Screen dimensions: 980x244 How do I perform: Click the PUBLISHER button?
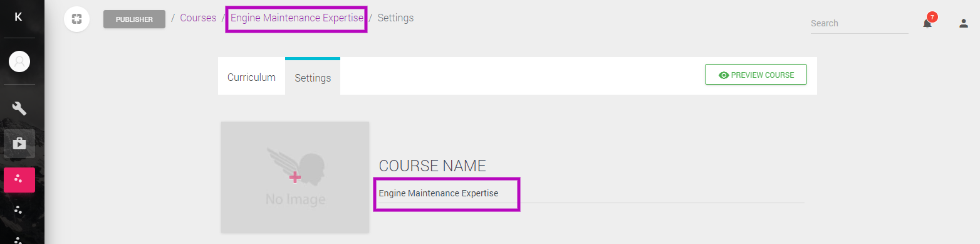(x=134, y=19)
